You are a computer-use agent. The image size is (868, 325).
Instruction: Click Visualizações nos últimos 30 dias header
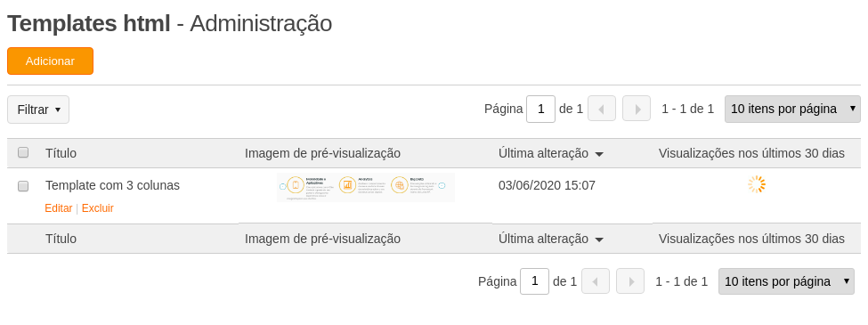751,153
